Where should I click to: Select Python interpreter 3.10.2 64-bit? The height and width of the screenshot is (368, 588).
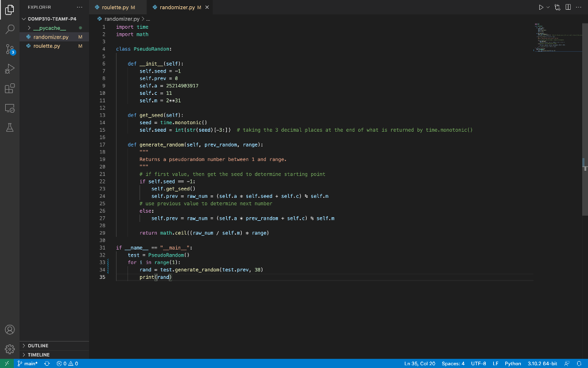click(542, 363)
